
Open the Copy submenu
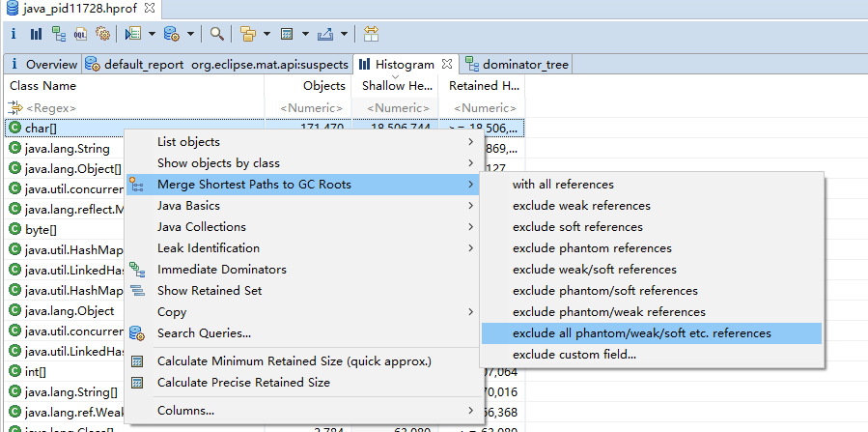coord(301,312)
